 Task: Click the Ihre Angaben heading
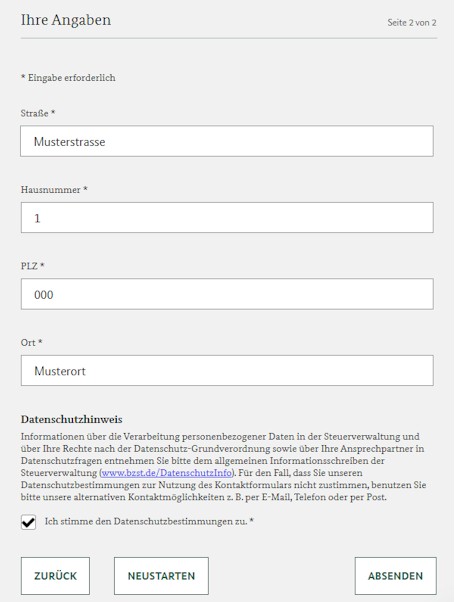[66, 20]
